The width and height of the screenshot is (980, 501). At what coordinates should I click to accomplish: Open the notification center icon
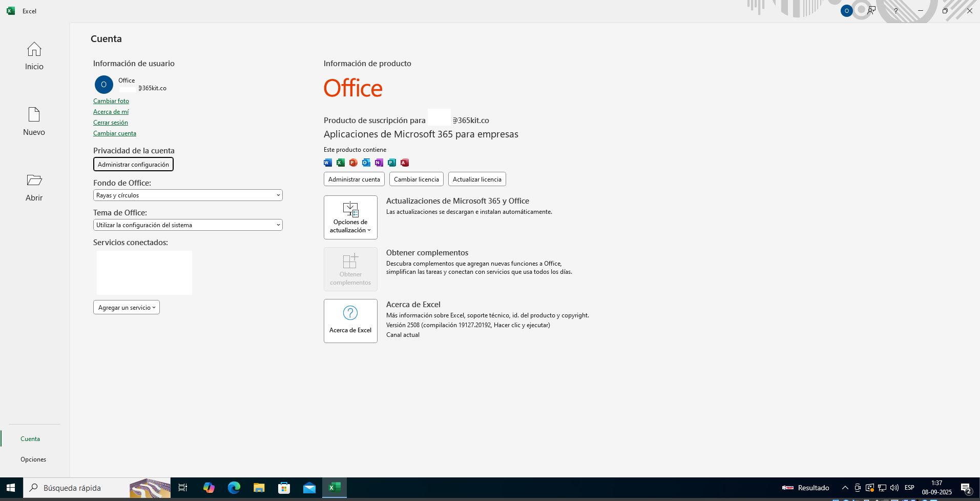pyautogui.click(x=966, y=488)
